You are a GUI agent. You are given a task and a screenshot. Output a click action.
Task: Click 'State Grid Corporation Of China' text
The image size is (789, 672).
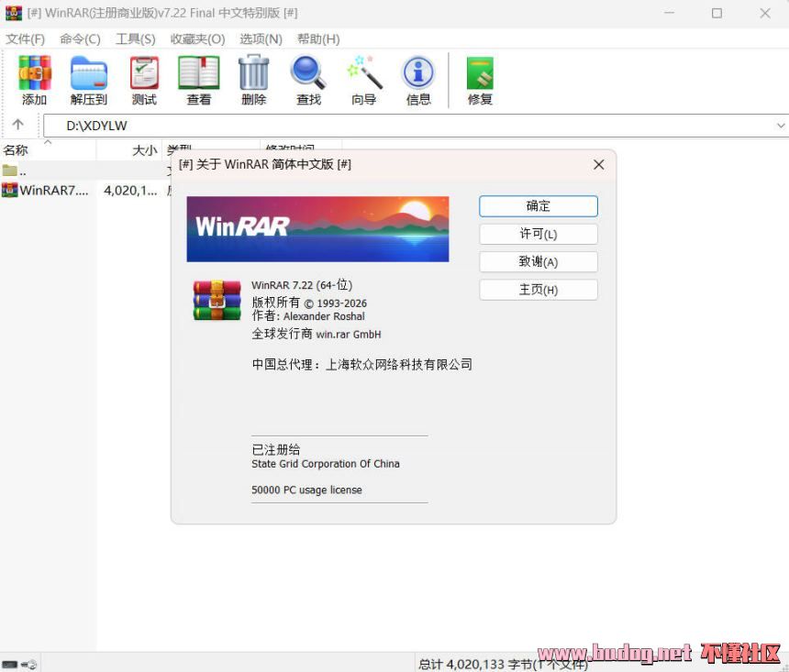[326, 464]
